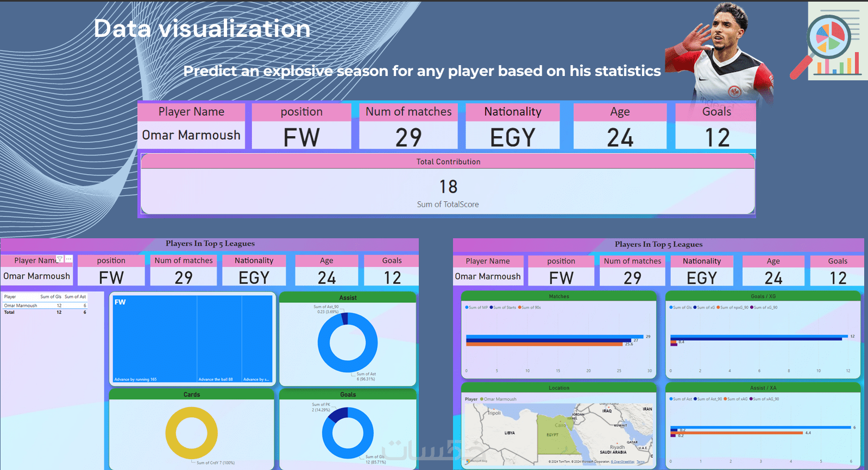Open the Terms link on the map

pos(640,462)
